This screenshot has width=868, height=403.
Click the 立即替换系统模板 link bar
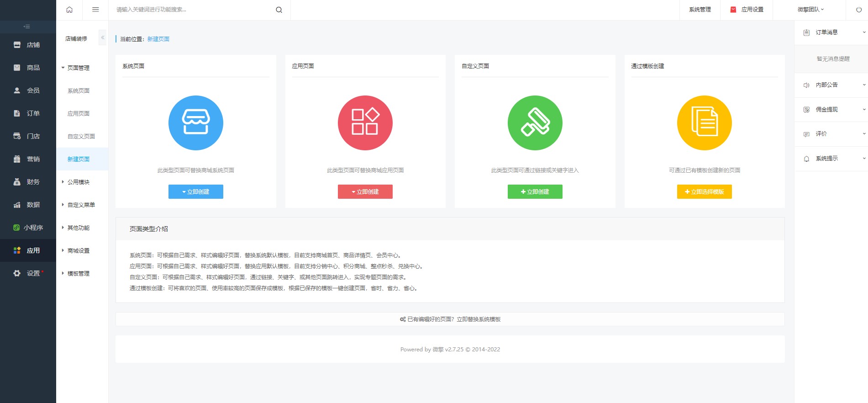click(450, 319)
